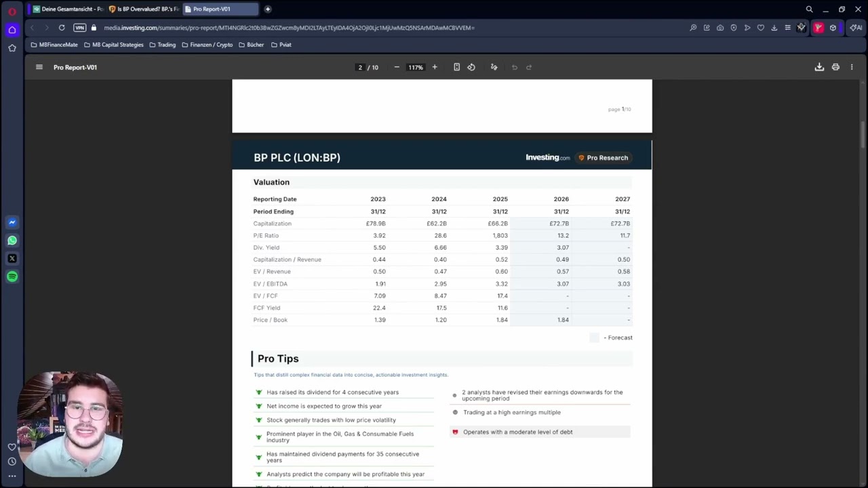Add page to bookmarks with heart icon

point(761,28)
